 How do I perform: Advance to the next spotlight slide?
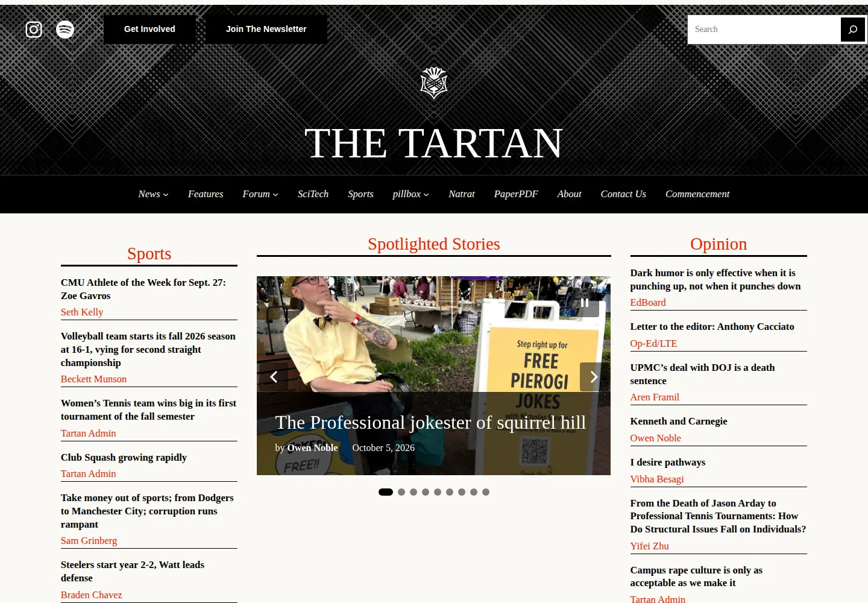[594, 377]
